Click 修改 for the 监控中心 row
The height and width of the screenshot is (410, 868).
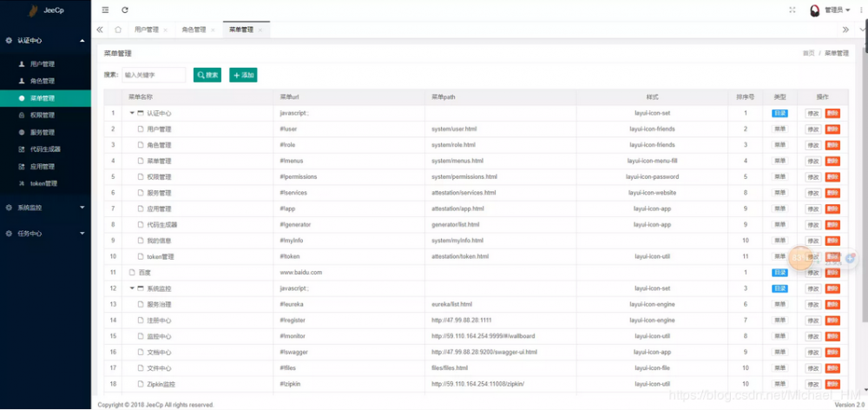(x=812, y=336)
